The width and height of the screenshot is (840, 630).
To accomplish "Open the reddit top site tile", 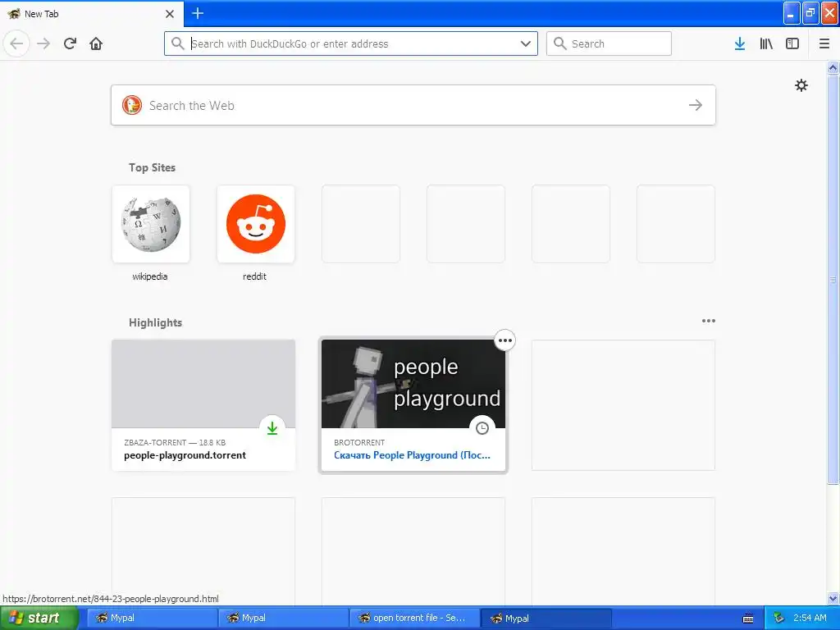I will tap(256, 224).
